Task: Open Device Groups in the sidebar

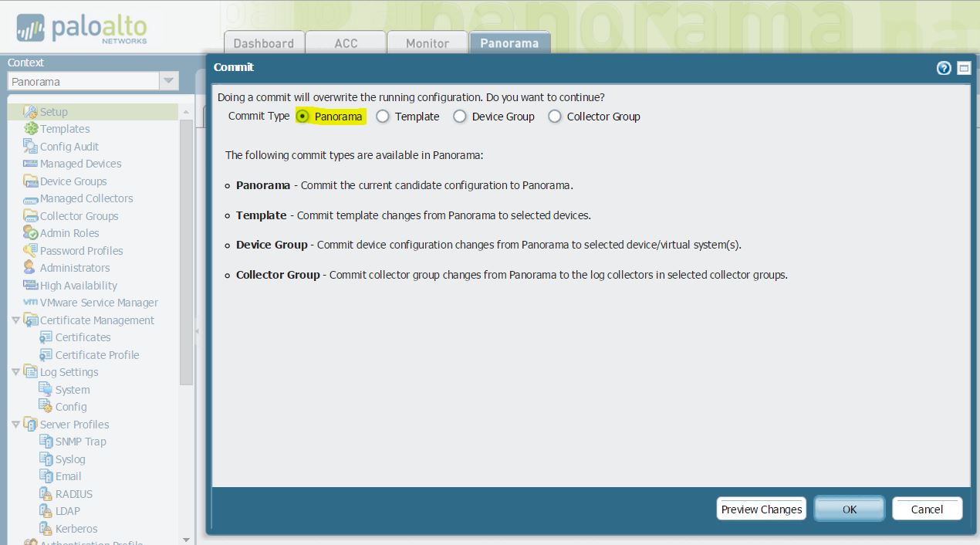Action: click(x=73, y=181)
